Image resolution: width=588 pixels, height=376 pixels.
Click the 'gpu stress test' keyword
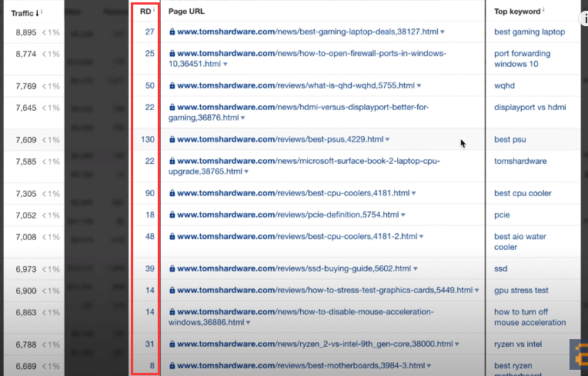point(521,291)
